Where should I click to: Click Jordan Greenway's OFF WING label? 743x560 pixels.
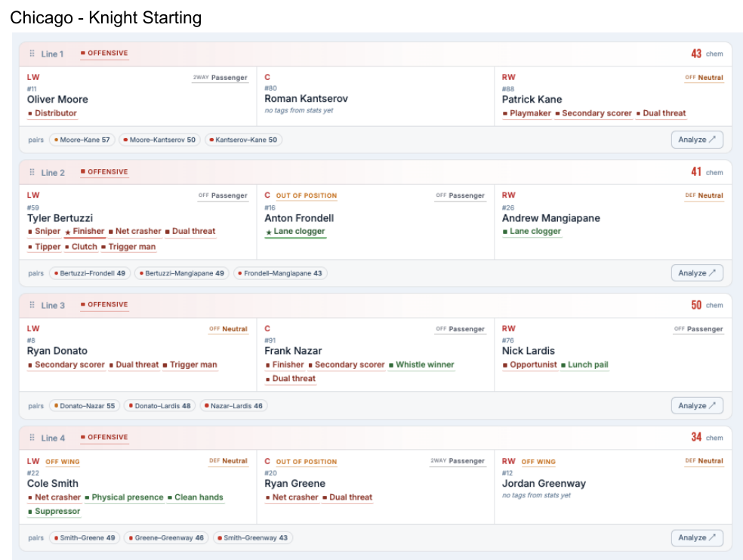(538, 462)
